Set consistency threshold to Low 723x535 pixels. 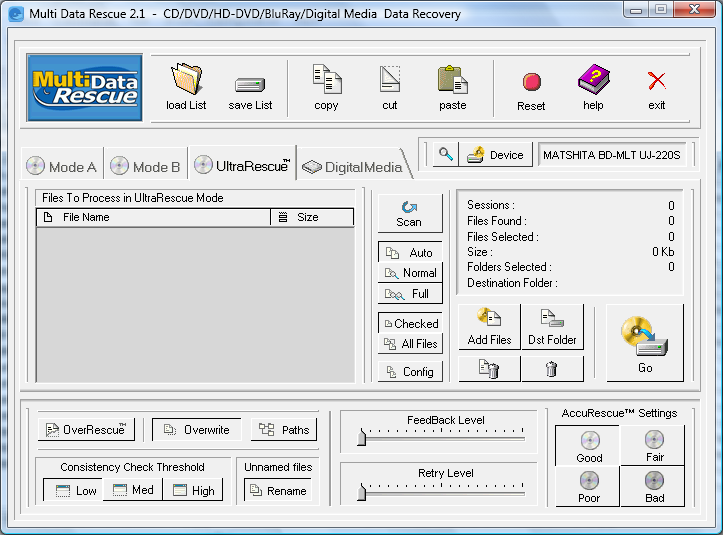[73, 490]
